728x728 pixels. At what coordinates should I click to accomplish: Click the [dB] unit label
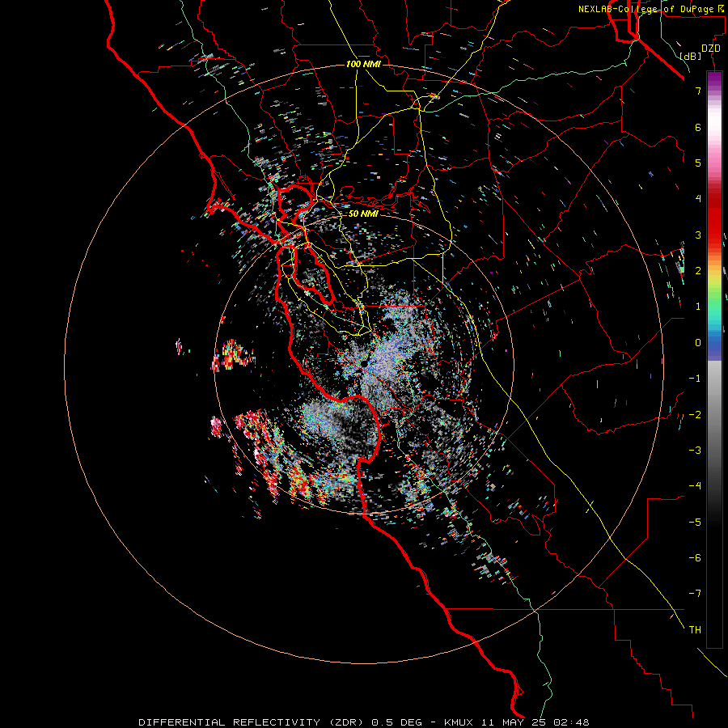click(691, 56)
